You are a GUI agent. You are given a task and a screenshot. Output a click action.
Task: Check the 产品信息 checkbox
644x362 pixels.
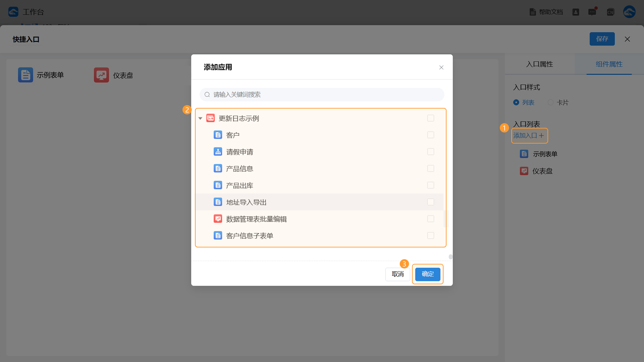[x=430, y=169]
